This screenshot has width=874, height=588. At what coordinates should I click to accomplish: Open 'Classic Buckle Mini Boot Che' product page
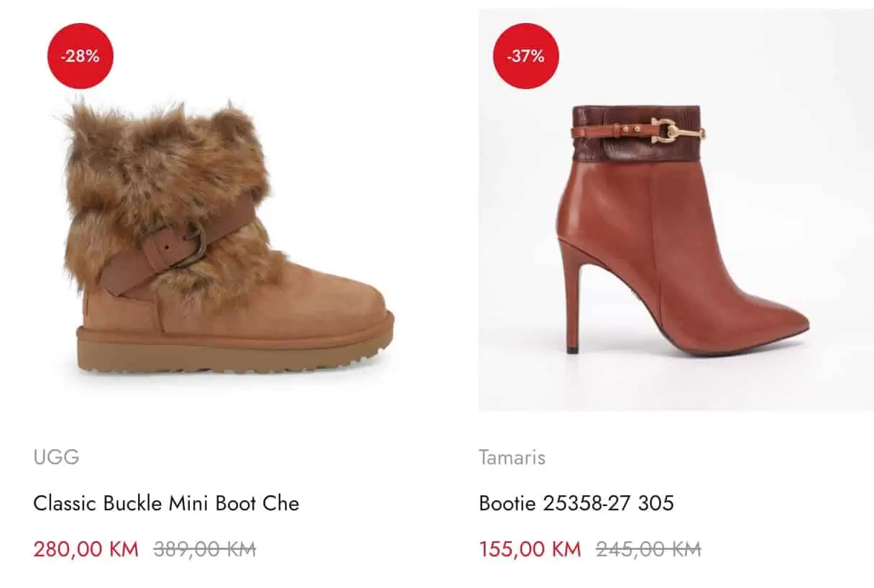tap(167, 504)
